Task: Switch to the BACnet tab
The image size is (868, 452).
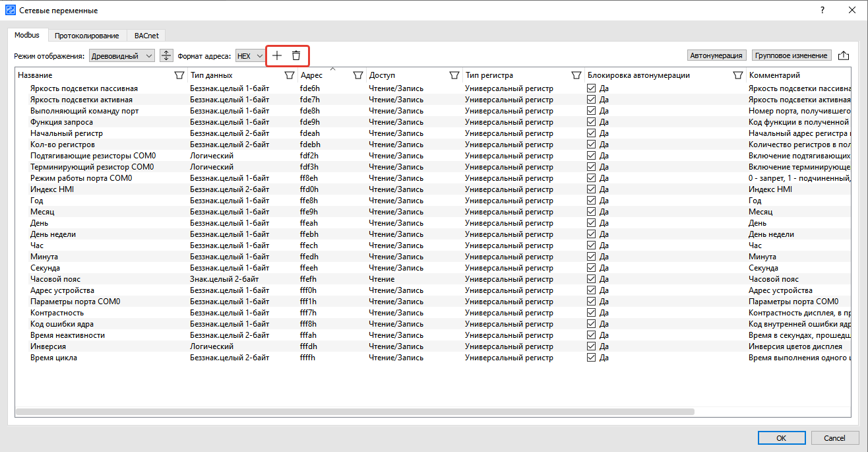Action: 146,36
